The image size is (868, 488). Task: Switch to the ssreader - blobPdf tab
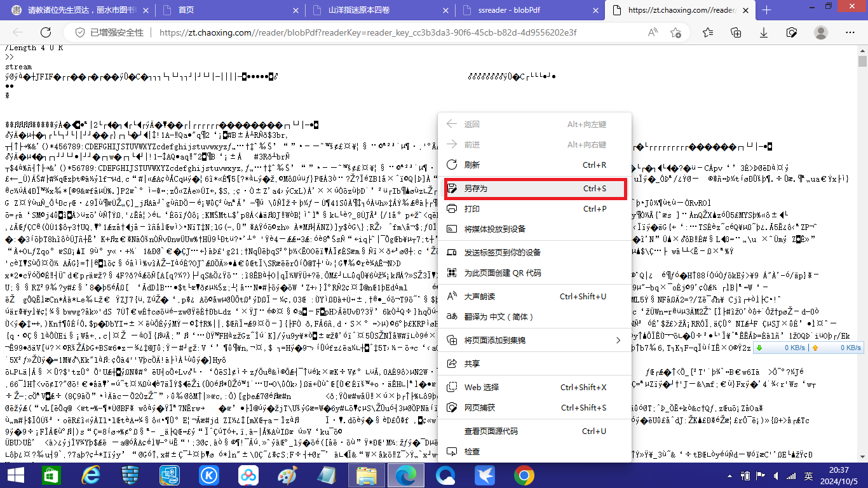(x=529, y=10)
